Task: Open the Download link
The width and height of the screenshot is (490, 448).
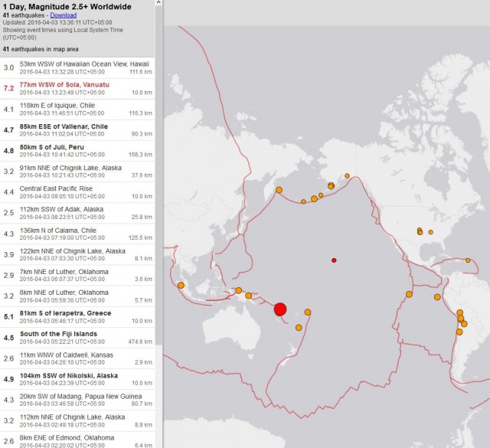Action: tap(63, 15)
